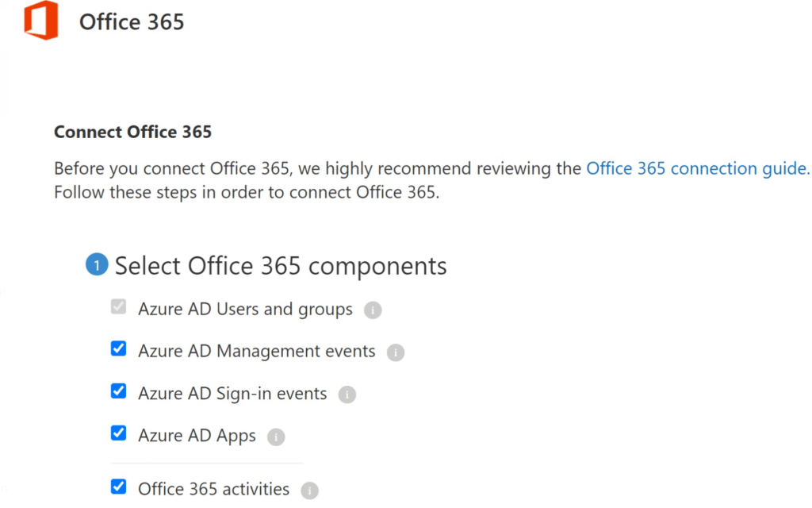Image resolution: width=812 pixels, height=508 pixels.
Task: Click the bold "Connect Office 365" heading
Action: [x=132, y=132]
